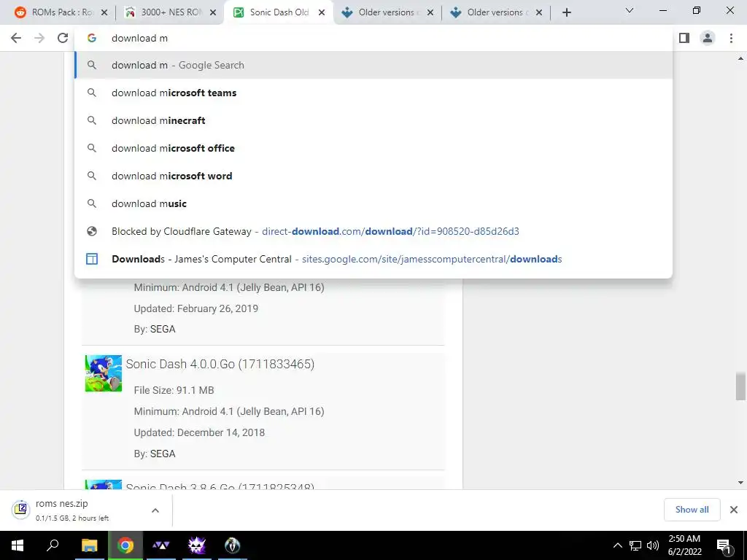Show hidden system tray icons
Image resolution: width=747 pixels, height=560 pixels.
[617, 545]
